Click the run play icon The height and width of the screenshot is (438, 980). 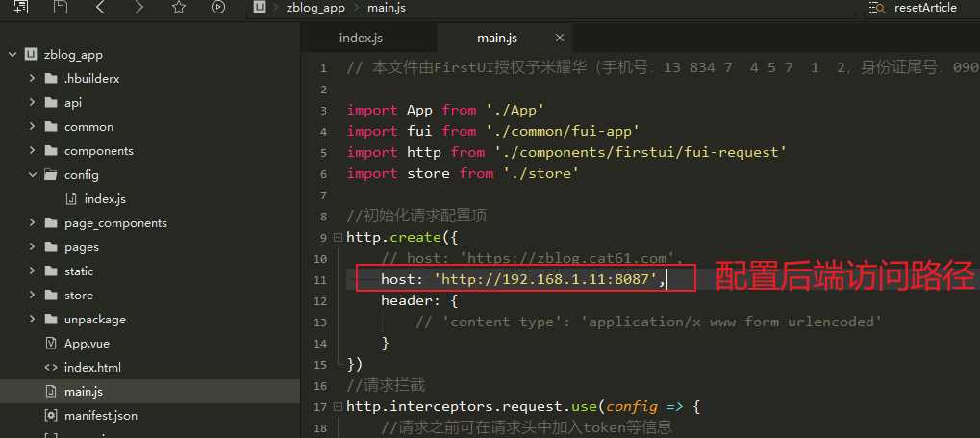pyautogui.click(x=217, y=8)
